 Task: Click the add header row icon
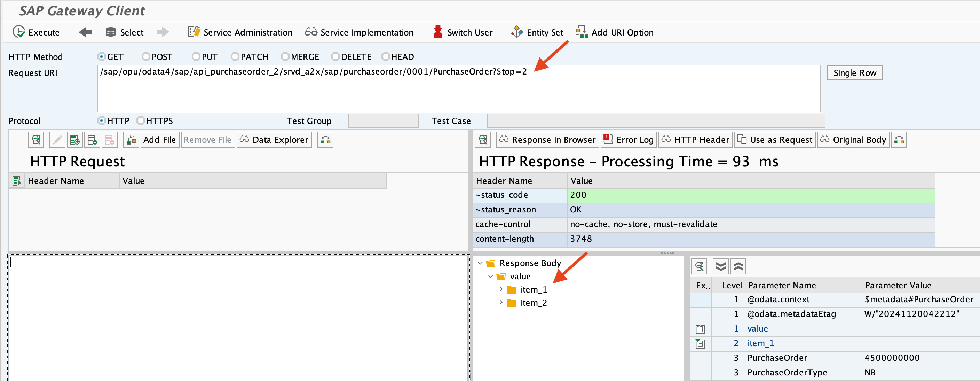[x=75, y=140]
